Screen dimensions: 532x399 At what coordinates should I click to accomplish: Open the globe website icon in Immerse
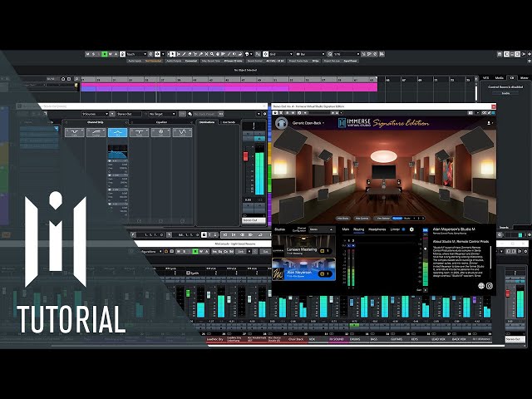481,286
